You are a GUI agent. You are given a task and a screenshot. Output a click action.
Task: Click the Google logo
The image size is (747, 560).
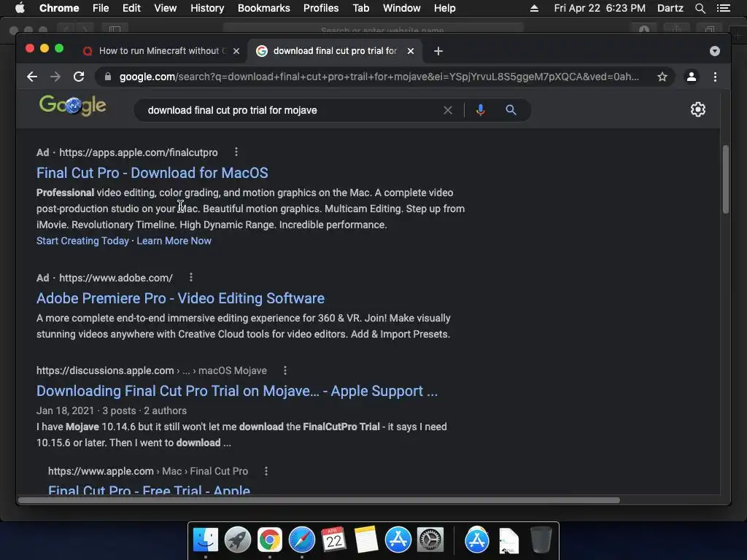[x=72, y=106]
